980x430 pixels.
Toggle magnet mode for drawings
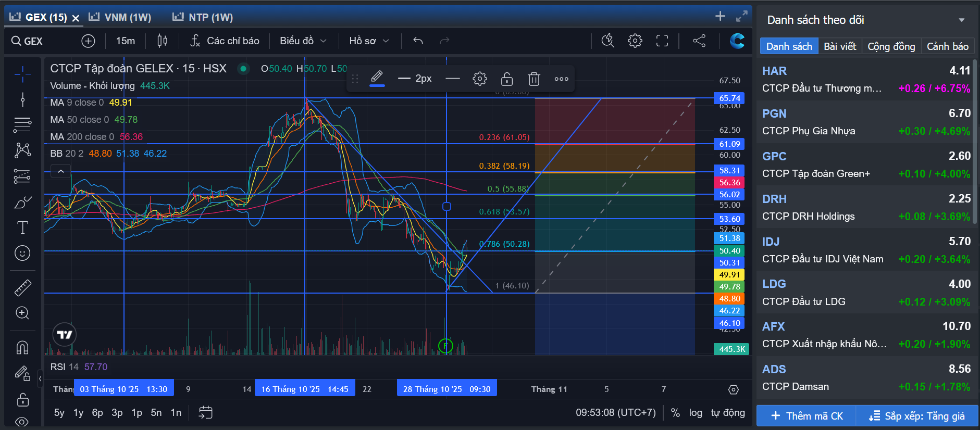coord(22,347)
